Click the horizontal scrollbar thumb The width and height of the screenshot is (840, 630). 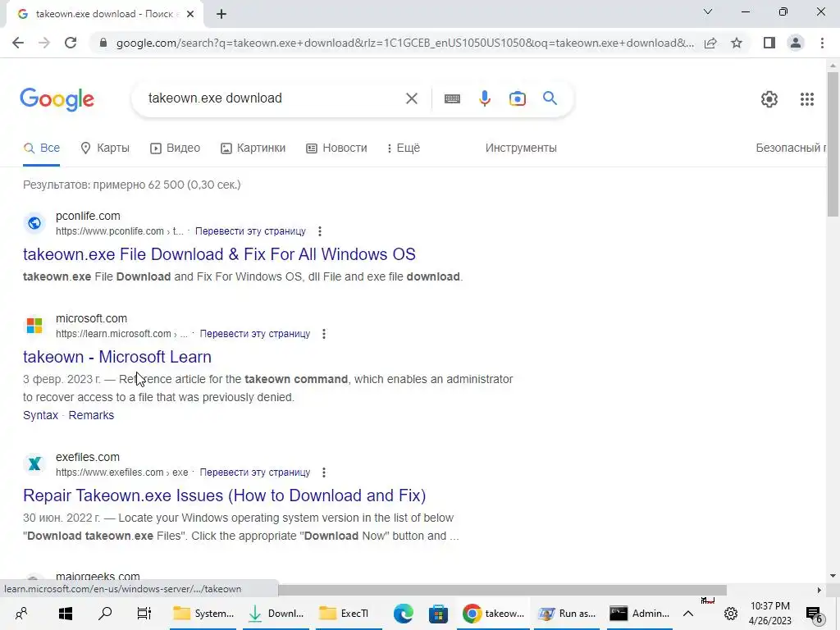(x=503, y=590)
